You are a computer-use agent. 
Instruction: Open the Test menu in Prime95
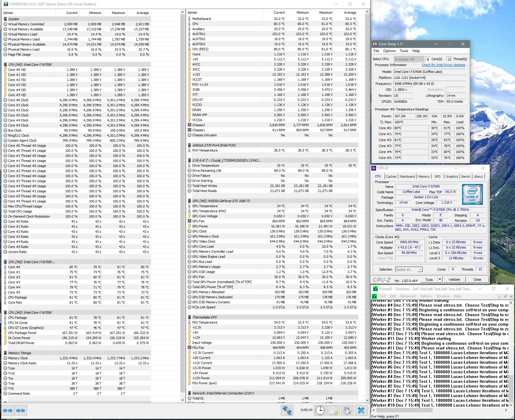coord(382,296)
